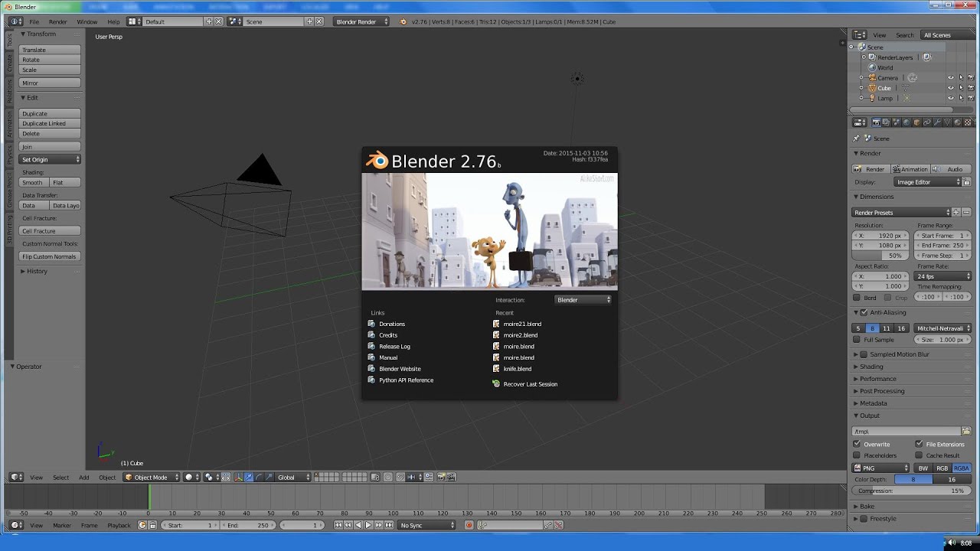This screenshot has height=551, width=980.
Task: Click the Translate button in tool shelf
Action: click(x=50, y=50)
